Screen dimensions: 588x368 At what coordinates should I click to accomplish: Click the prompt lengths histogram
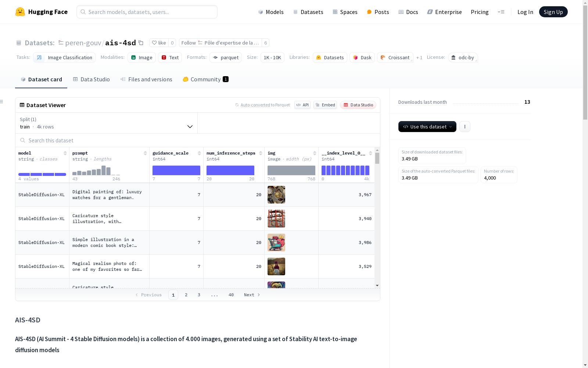(96, 170)
